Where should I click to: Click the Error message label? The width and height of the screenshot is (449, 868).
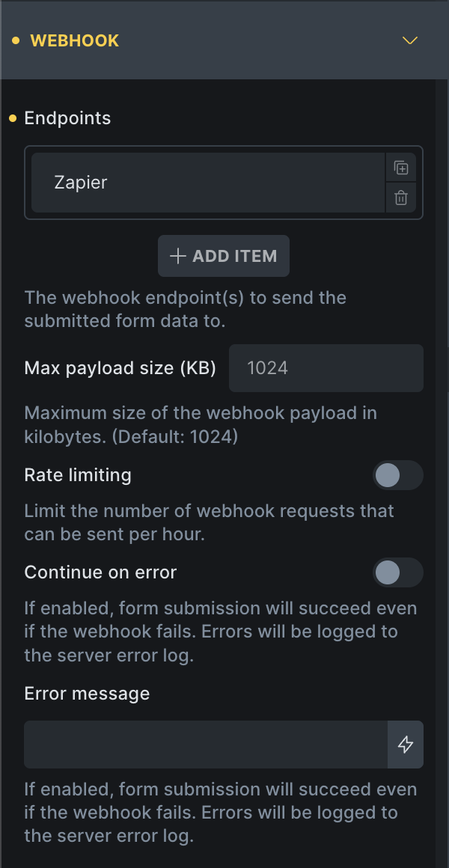coord(87,694)
